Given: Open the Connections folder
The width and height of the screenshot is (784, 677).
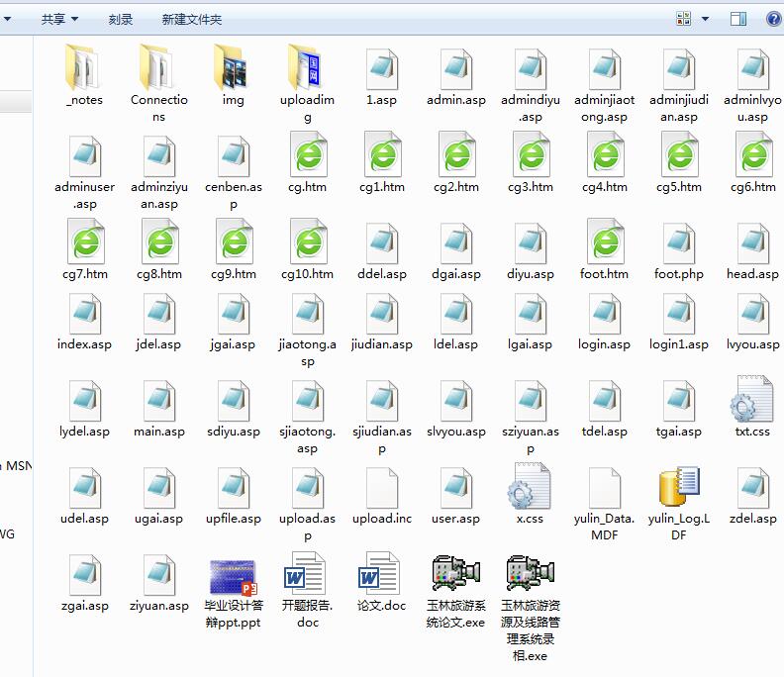Looking at the screenshot, I should click(158, 67).
